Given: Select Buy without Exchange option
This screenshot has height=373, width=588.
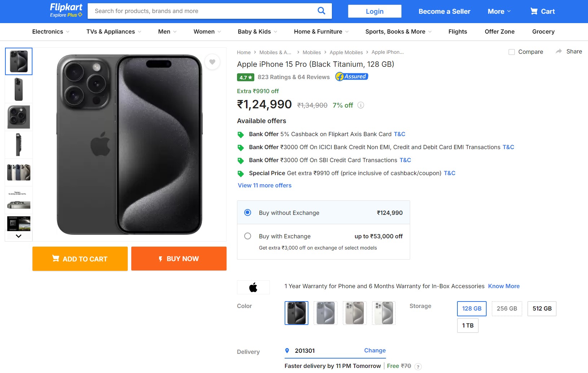Looking at the screenshot, I should 248,213.
